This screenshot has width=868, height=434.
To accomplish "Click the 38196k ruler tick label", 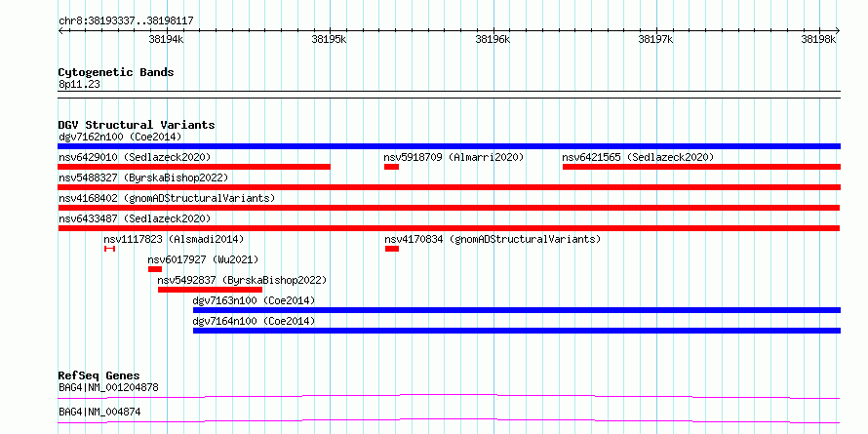I will [x=493, y=39].
